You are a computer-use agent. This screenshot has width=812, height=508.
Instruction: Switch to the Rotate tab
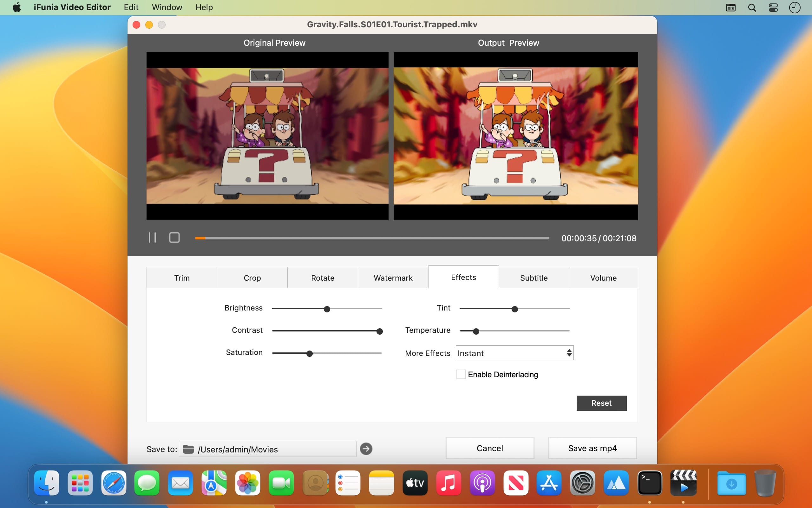point(323,277)
